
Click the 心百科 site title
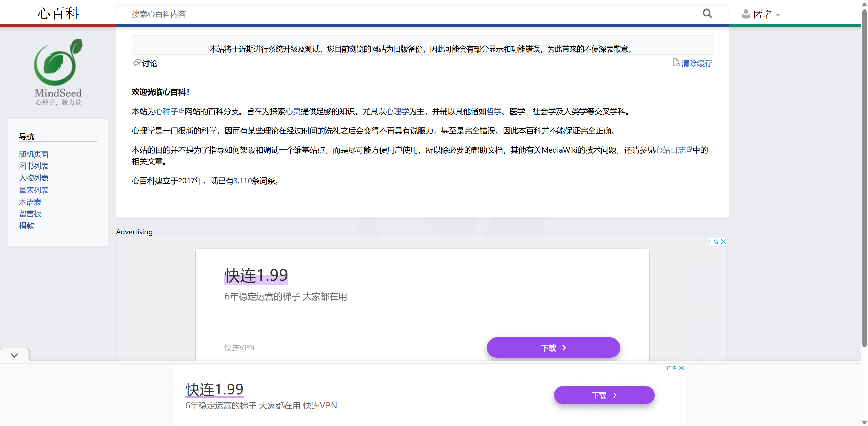[58, 14]
